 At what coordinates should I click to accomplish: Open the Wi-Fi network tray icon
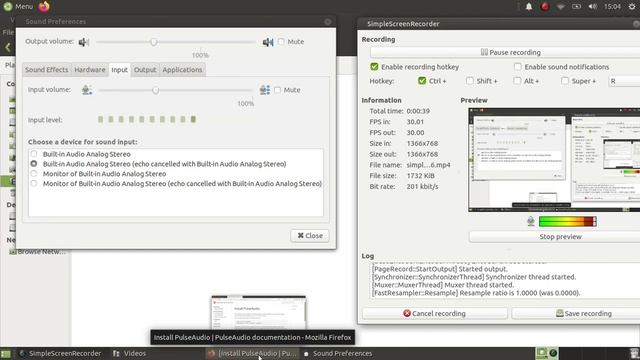pyautogui.click(x=561, y=7)
